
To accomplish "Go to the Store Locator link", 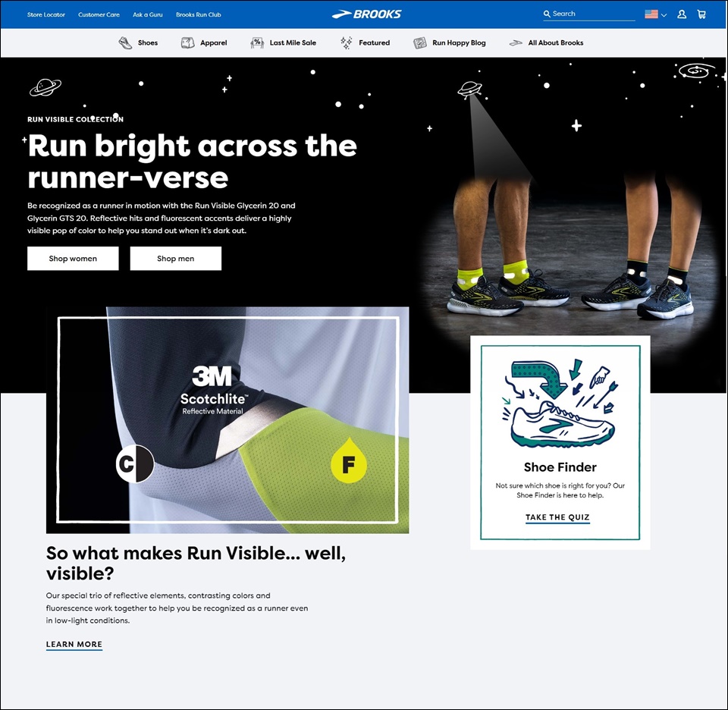I will tap(46, 14).
